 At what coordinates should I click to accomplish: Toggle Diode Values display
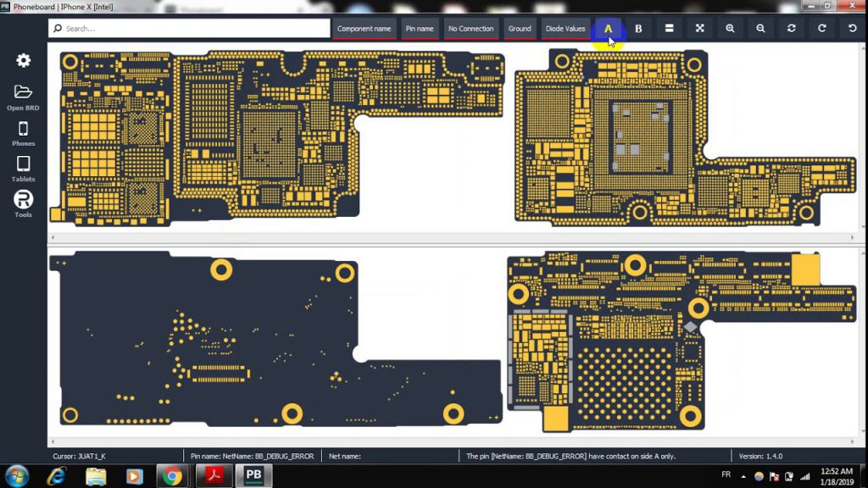[565, 29]
